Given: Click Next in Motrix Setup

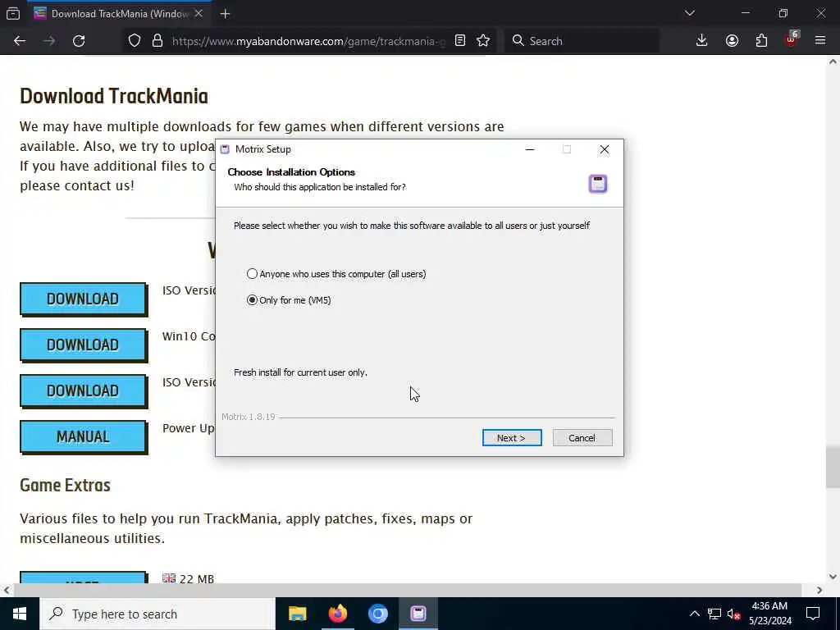Looking at the screenshot, I should 512,438.
